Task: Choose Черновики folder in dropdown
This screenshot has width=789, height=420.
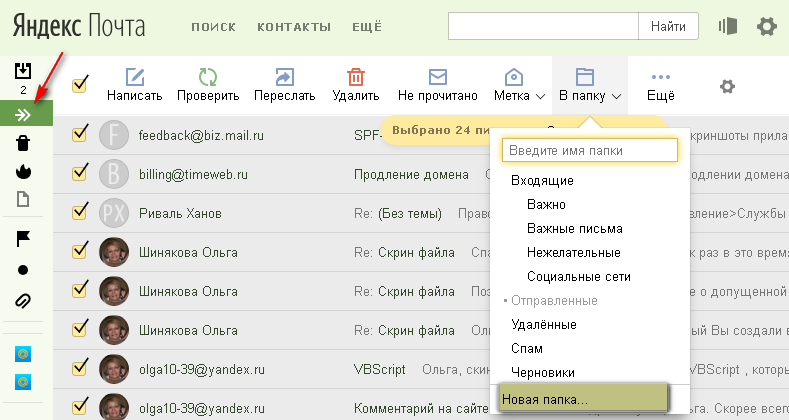Action: 542,373
